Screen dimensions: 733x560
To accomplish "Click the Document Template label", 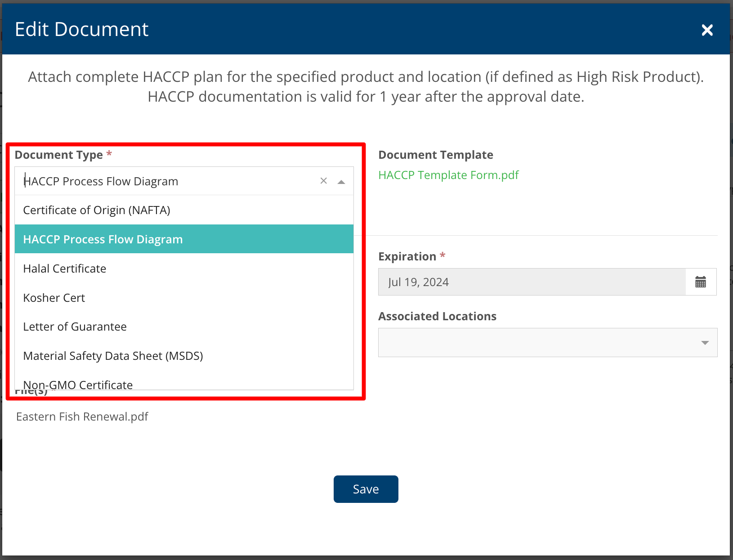I will tap(435, 155).
